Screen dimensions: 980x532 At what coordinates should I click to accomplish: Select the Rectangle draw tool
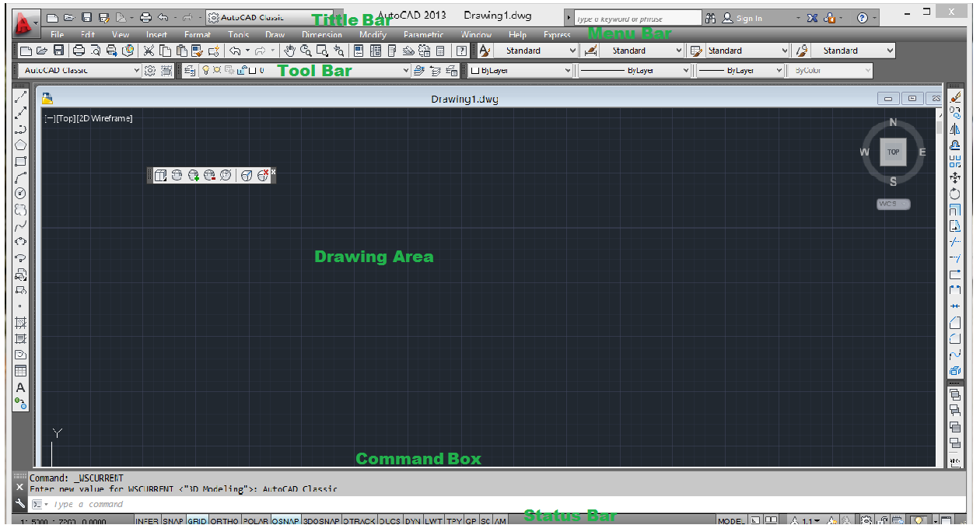click(21, 162)
